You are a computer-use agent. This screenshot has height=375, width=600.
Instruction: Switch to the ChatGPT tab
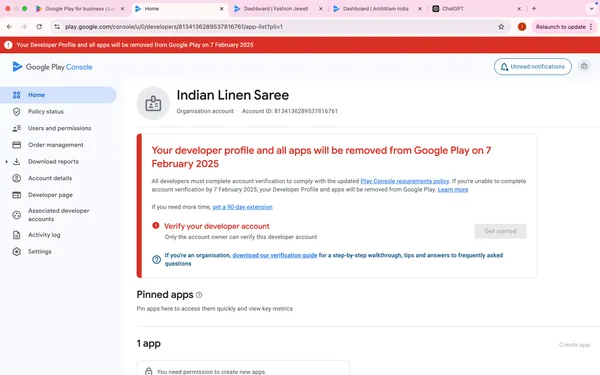coord(453,8)
